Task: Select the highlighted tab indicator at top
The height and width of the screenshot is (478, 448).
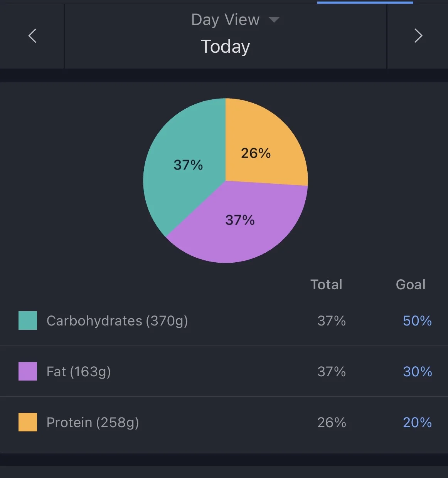Action: (365, 2)
